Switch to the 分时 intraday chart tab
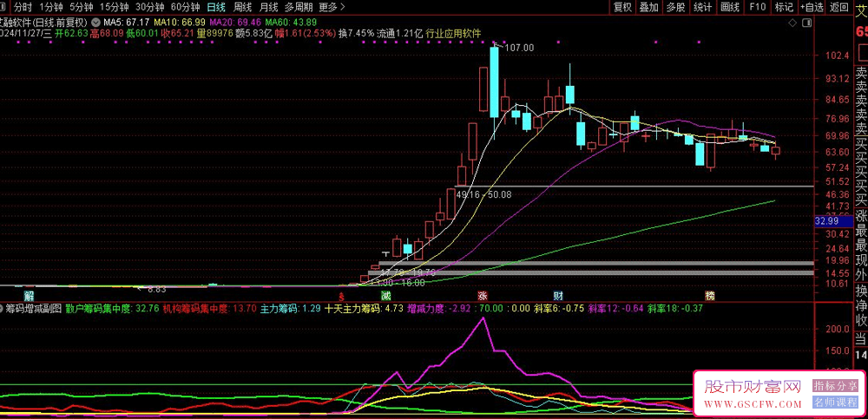 23,7
